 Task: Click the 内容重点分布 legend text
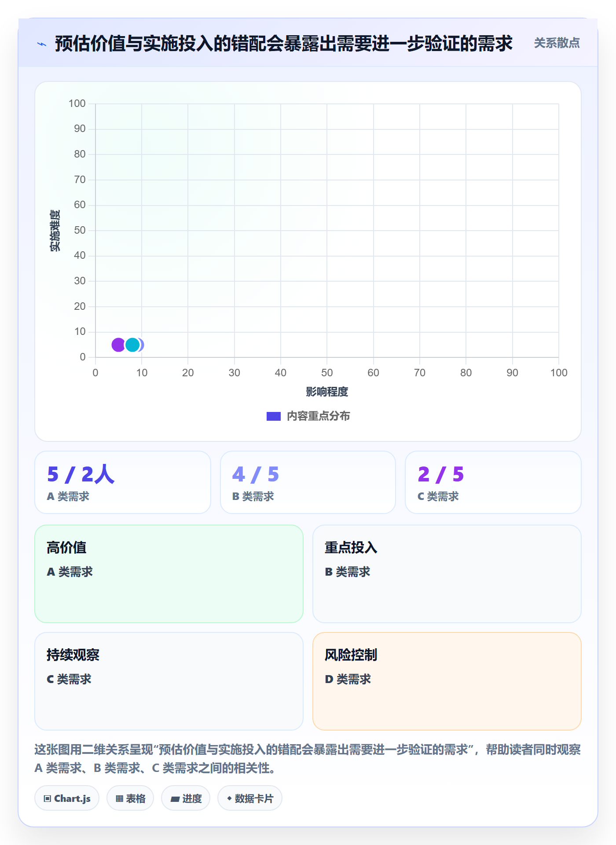pyautogui.click(x=318, y=416)
